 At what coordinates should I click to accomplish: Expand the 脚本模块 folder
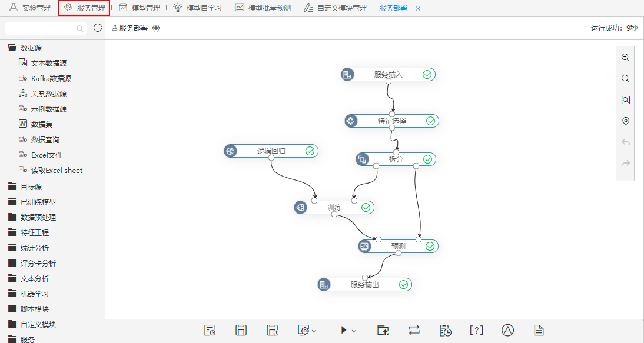tap(29, 309)
